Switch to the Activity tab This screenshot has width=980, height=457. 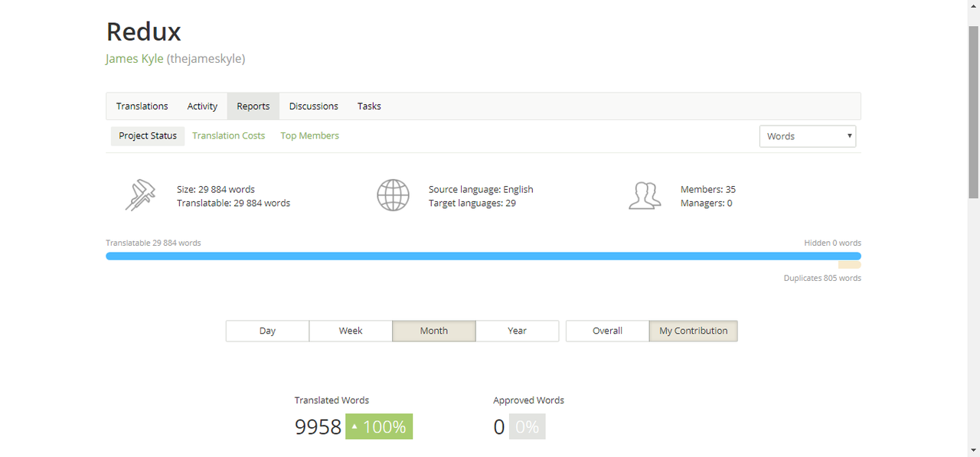[202, 106]
